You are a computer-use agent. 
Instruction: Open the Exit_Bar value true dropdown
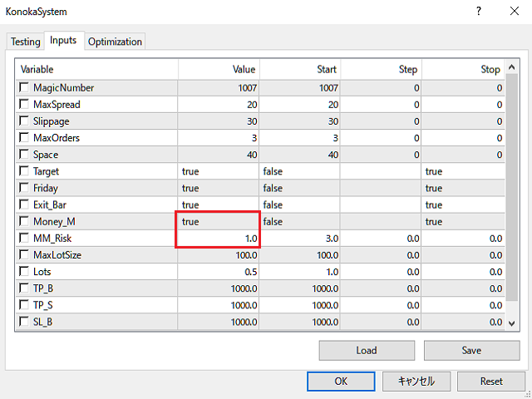click(x=219, y=205)
